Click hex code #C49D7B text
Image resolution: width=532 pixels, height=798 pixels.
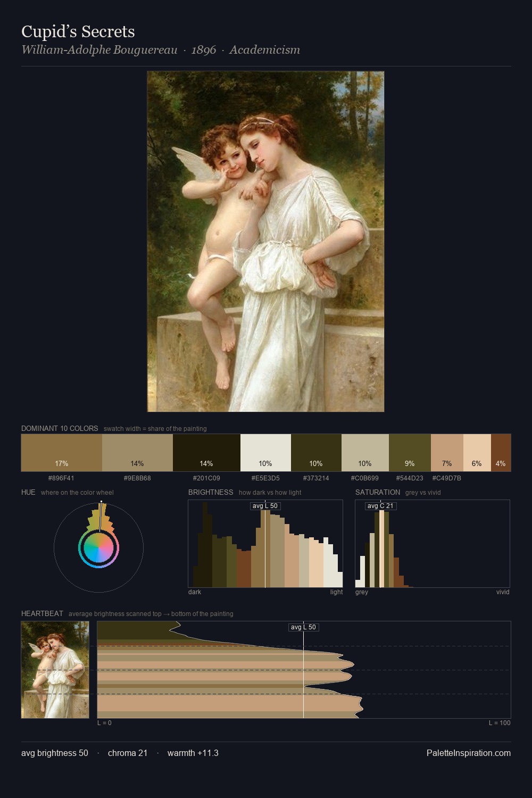point(447,478)
